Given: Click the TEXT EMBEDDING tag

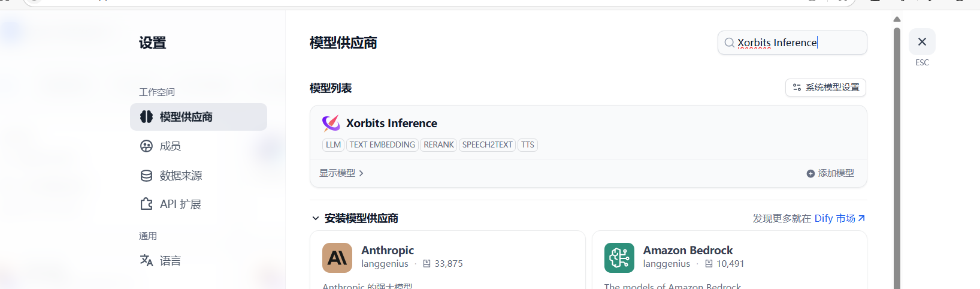Looking at the screenshot, I should pos(382,144).
